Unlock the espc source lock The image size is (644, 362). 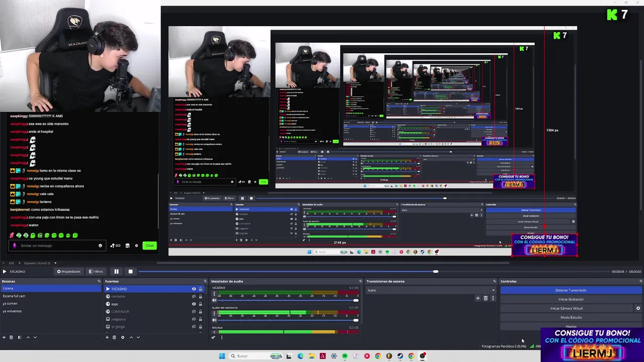click(x=200, y=304)
